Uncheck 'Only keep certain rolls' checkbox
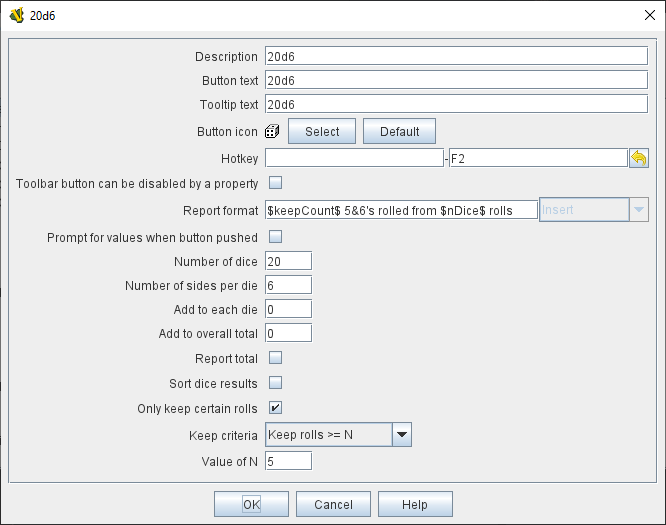666x525 pixels. coord(275,408)
